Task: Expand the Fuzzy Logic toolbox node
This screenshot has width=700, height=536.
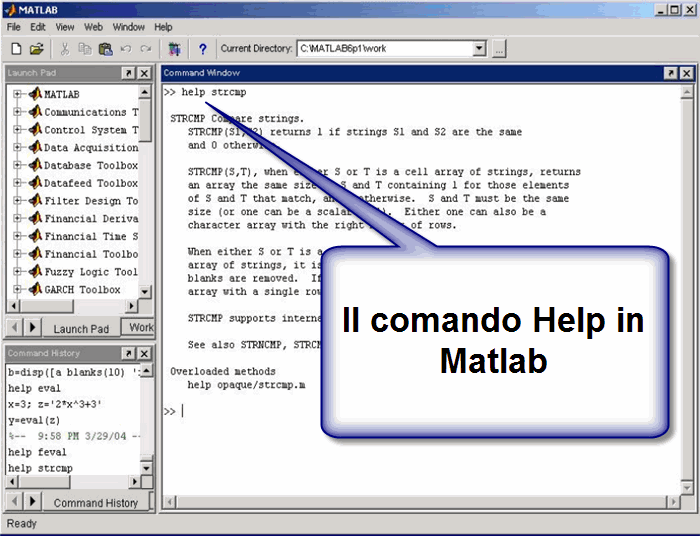Action: (17, 271)
